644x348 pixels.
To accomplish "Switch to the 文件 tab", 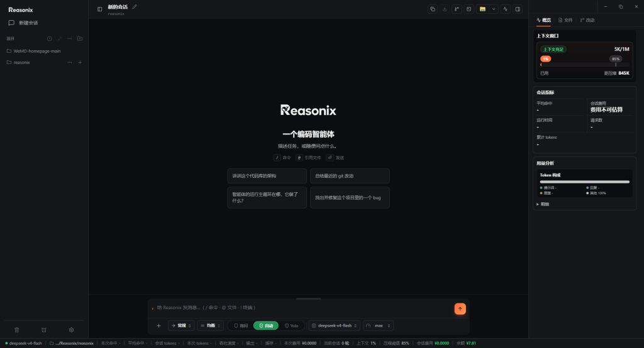I will (565, 20).
